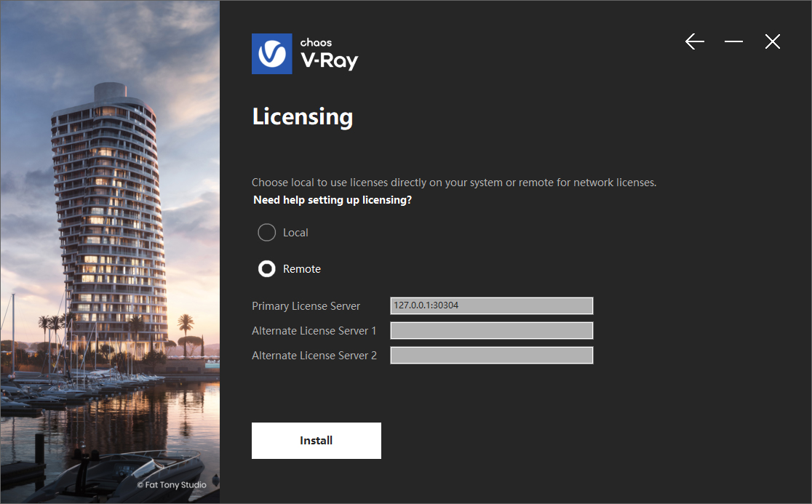Click the 'Alternate License Server 1' label
The image size is (812, 504).
[x=314, y=331]
